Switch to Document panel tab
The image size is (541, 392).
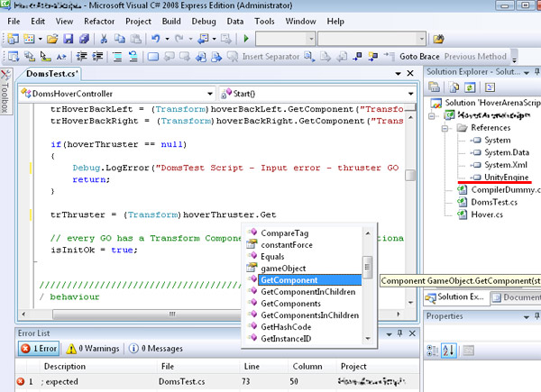(516, 297)
